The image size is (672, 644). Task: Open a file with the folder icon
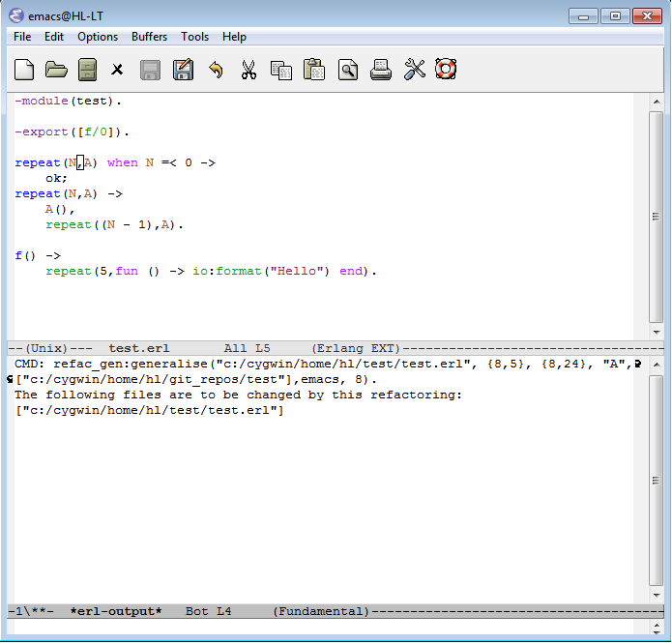56,70
